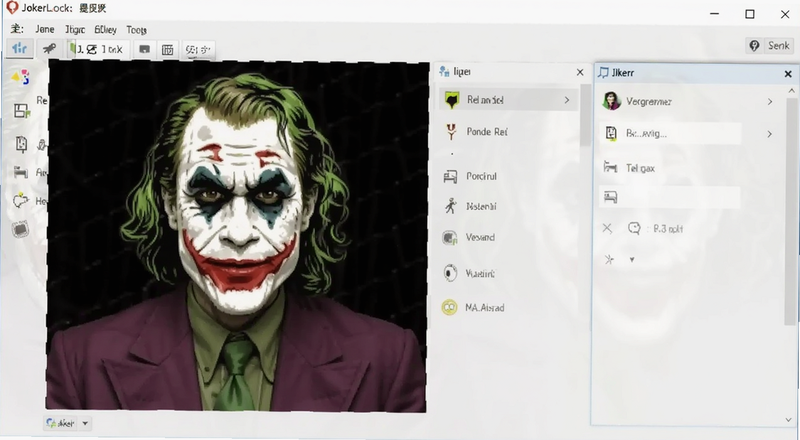Click the Porcirul bed icon
The height and width of the screenshot is (440, 800).
450,177
